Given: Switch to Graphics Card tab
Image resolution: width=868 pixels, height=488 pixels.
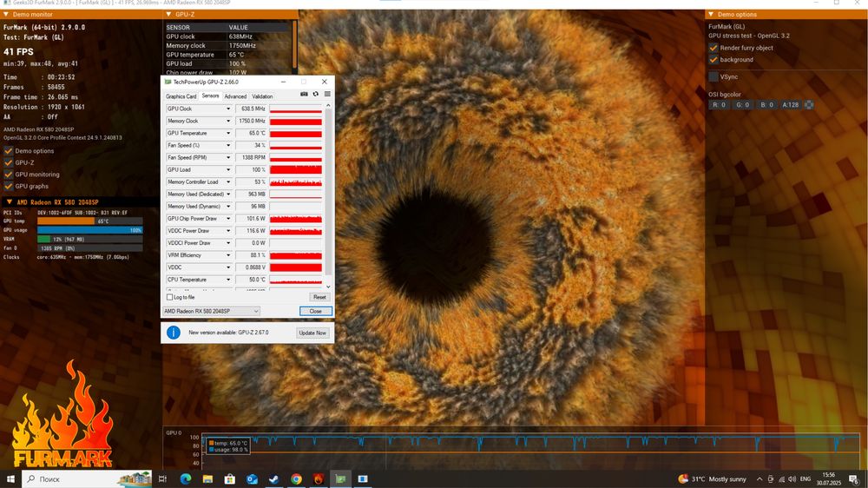Looking at the screenshot, I should [x=181, y=96].
